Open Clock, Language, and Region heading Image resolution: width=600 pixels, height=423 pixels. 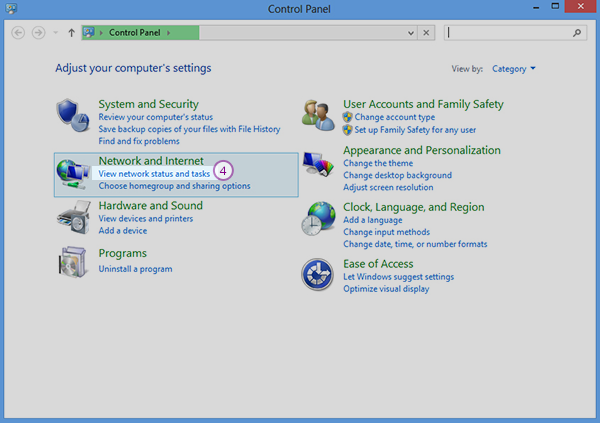[413, 207]
